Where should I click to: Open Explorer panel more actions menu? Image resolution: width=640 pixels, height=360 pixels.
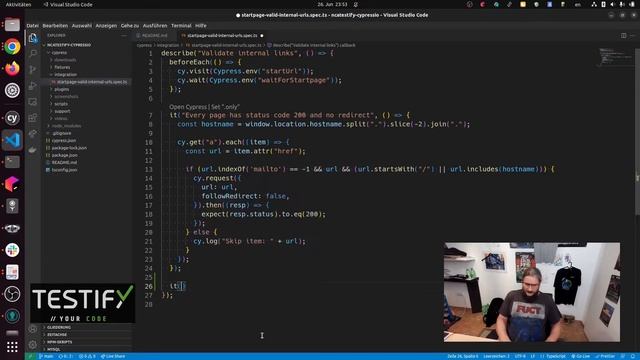(124, 36)
